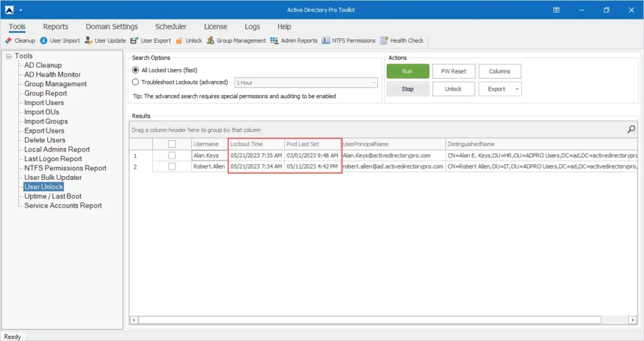Select Uptime / Last Boot in tree
The width and height of the screenshot is (644, 341).
point(53,196)
